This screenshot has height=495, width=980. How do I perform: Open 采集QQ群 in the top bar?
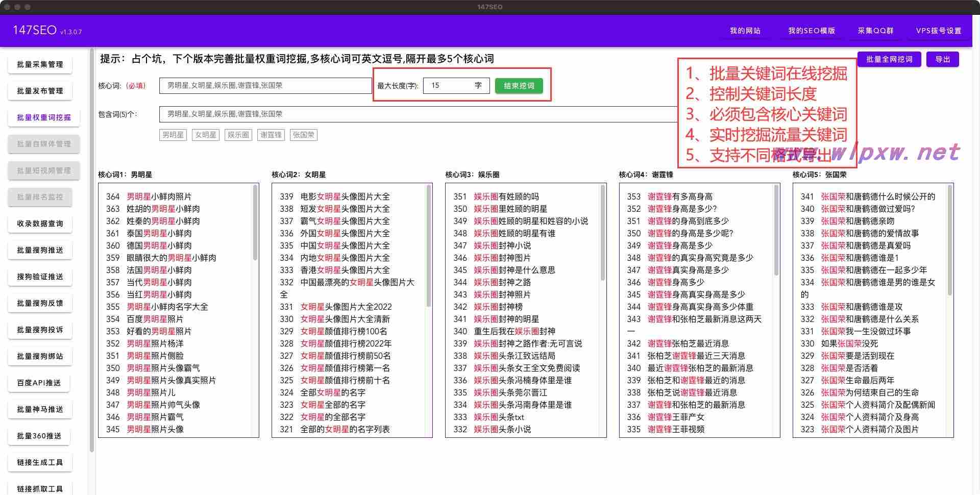tap(875, 31)
